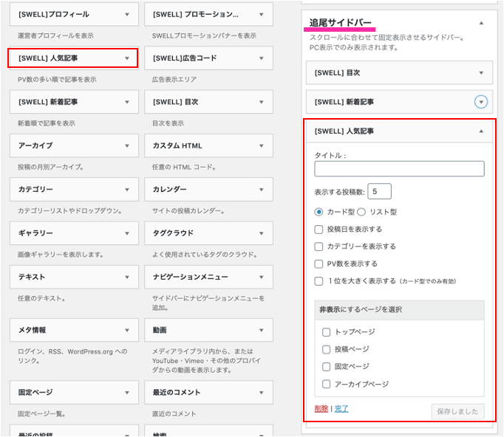Click description PV数の多い順で記事を表示

(57, 80)
